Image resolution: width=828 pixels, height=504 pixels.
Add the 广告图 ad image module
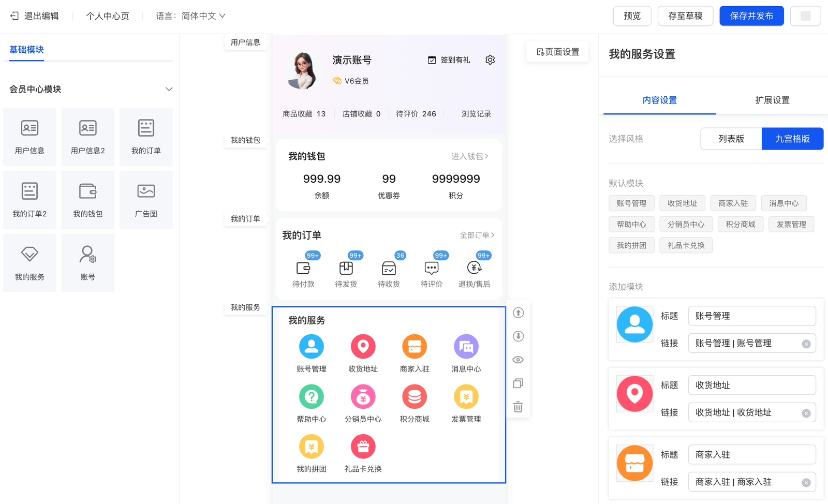[146, 200]
